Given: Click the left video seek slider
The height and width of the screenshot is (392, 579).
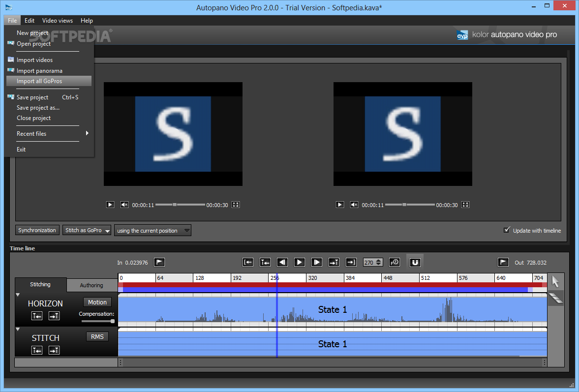Looking at the screenshot, I should coord(180,205).
